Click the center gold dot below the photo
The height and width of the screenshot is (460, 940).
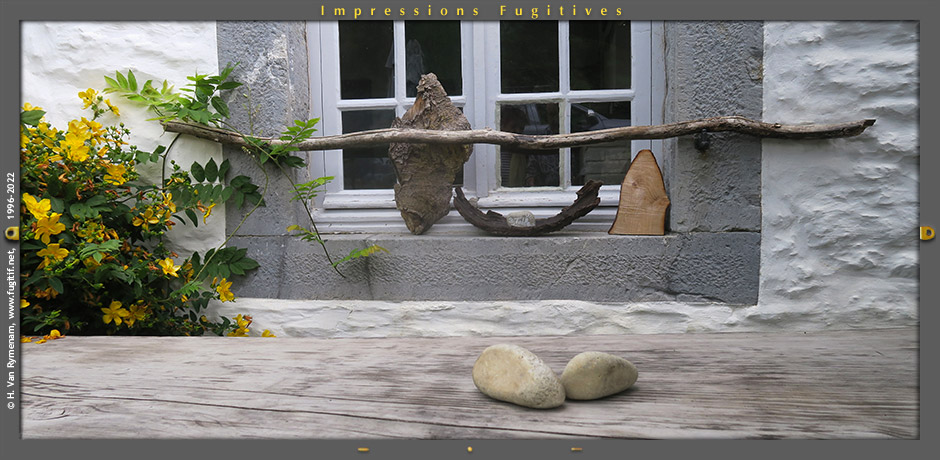coord(470,449)
